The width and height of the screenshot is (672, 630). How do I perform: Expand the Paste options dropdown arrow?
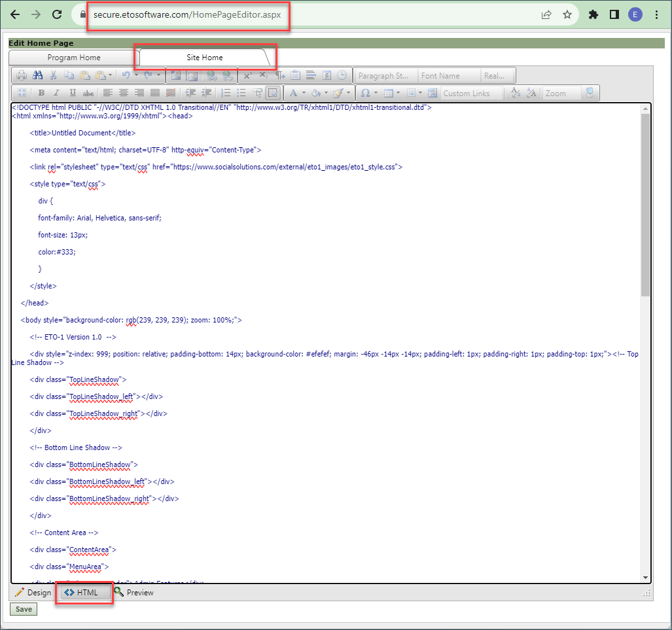click(x=110, y=75)
